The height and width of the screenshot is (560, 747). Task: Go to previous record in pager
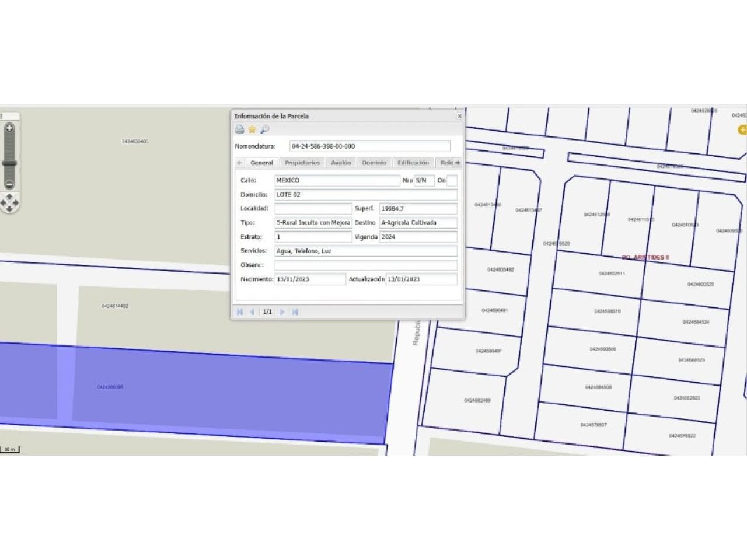[x=252, y=312]
